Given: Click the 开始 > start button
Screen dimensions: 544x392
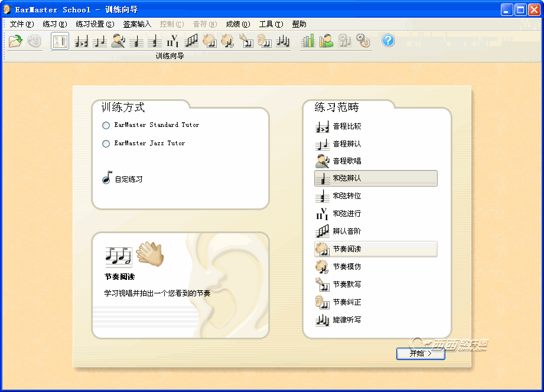Looking at the screenshot, I should coord(421,354).
